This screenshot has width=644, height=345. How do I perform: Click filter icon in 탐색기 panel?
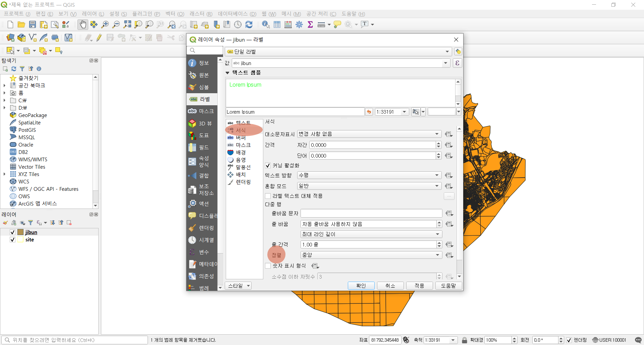[22, 69]
